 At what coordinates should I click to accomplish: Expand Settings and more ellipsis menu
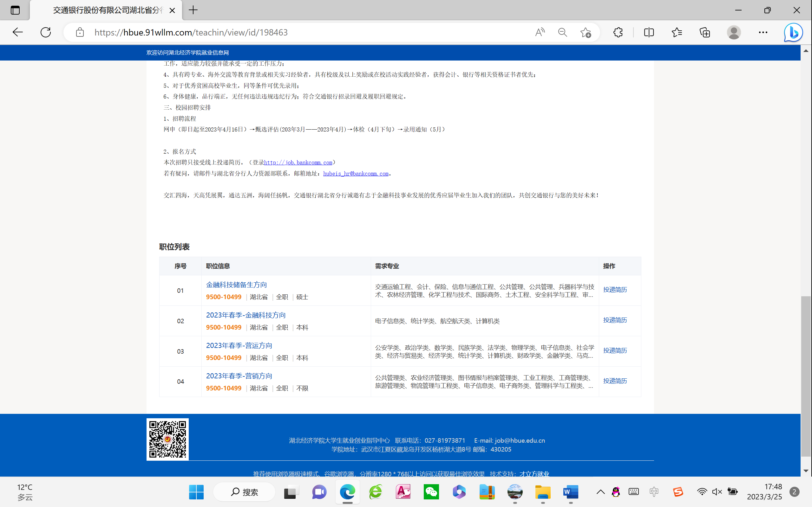coord(763,33)
